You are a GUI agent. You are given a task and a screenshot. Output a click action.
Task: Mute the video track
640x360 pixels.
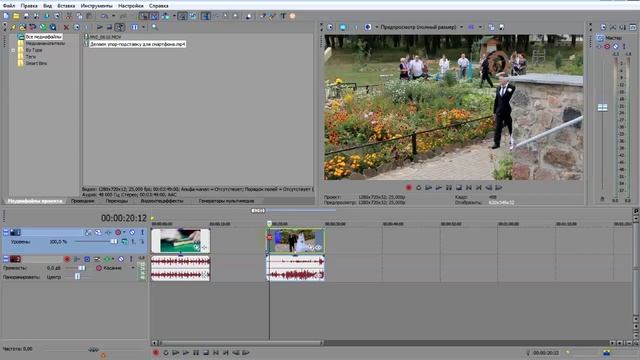point(132,232)
